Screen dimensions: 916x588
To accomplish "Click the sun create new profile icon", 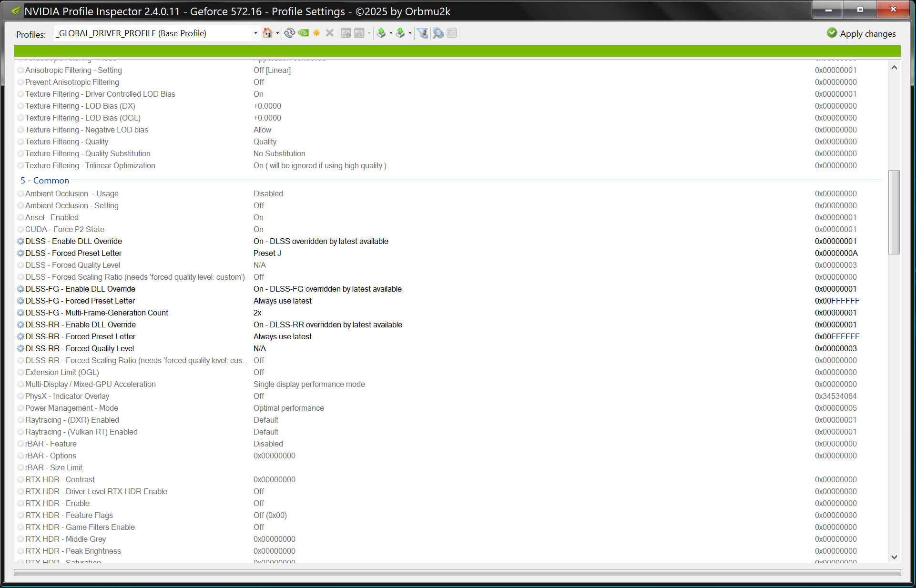I will click(316, 33).
